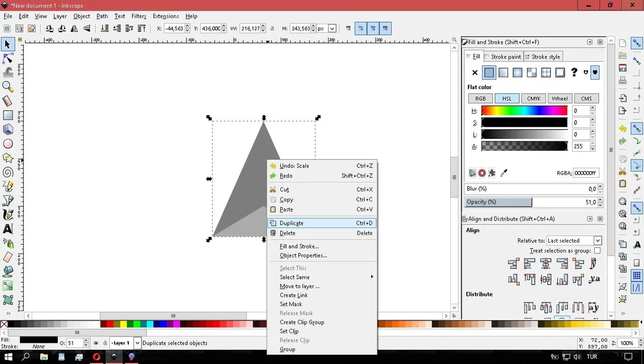Select the Star polygon tool

click(8, 158)
